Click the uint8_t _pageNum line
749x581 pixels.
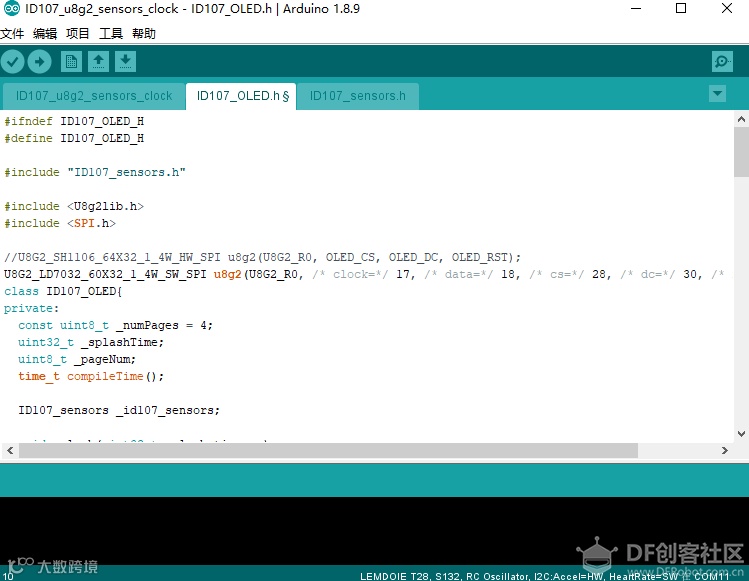(77, 359)
